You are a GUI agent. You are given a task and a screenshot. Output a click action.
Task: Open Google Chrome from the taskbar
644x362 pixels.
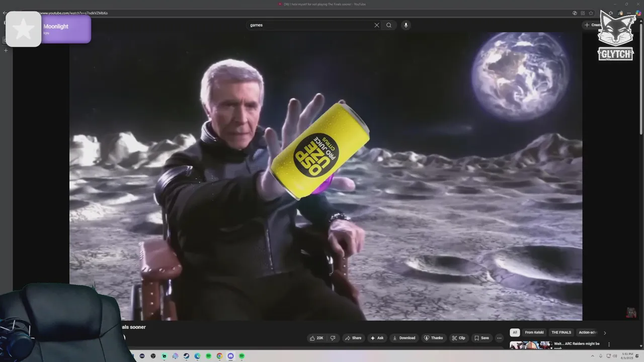219,356
